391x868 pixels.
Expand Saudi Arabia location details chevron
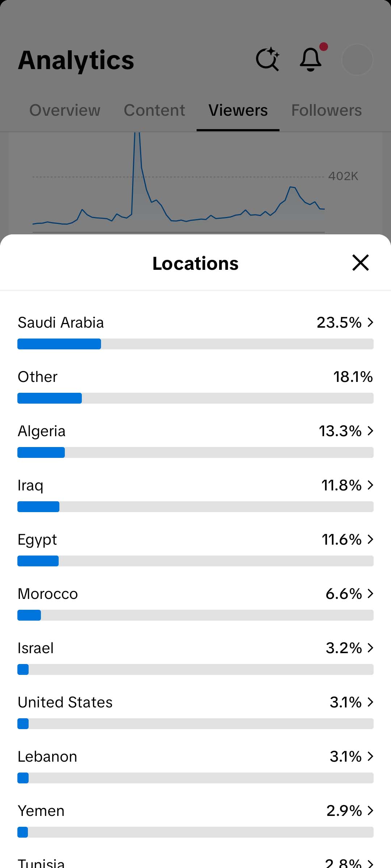(x=370, y=322)
